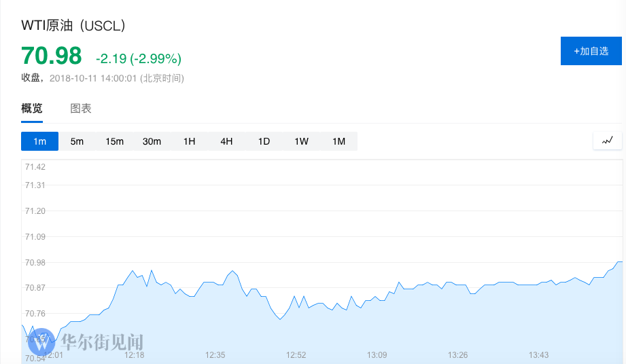Click the 13:09 time axis label

pos(377,354)
